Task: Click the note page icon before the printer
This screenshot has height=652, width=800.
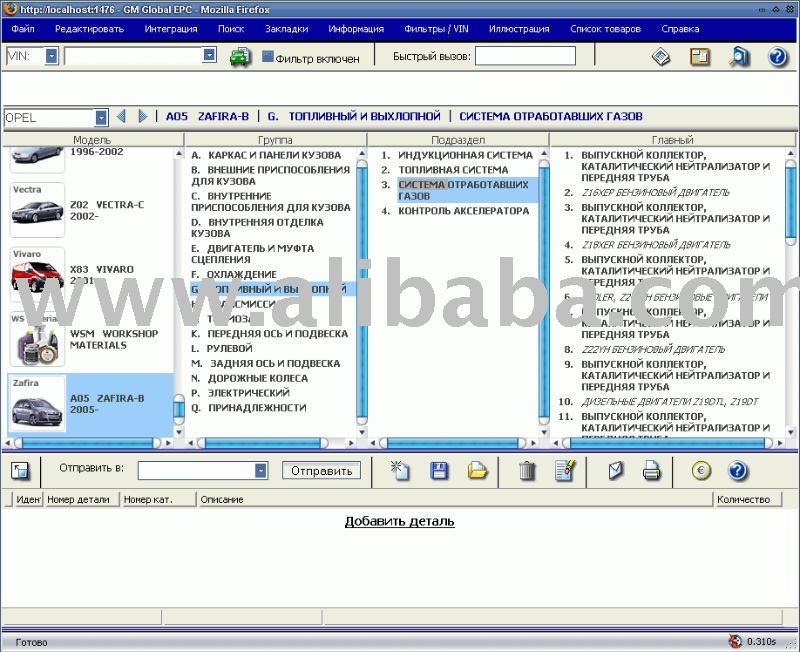Action: coord(616,470)
